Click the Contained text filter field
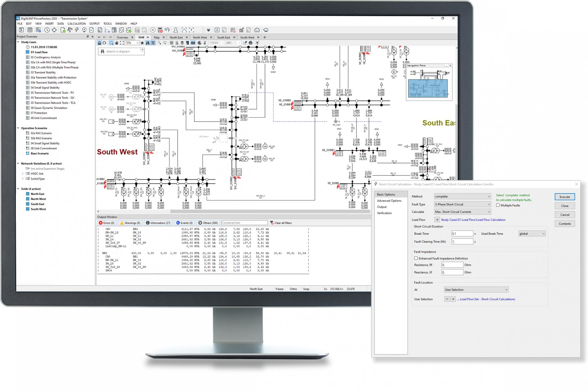The image size is (588, 392). coord(244,223)
